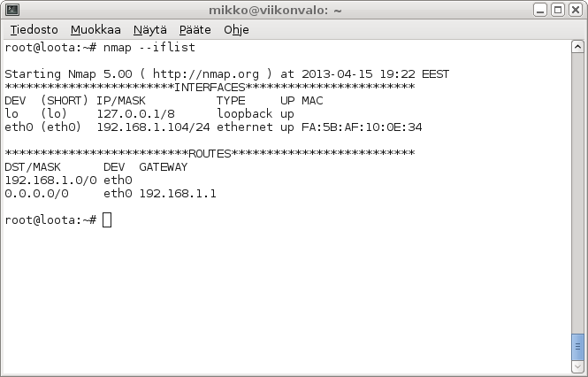Minimize the terminal window
Viewport: 588px width, 377px height.
[x=540, y=10]
